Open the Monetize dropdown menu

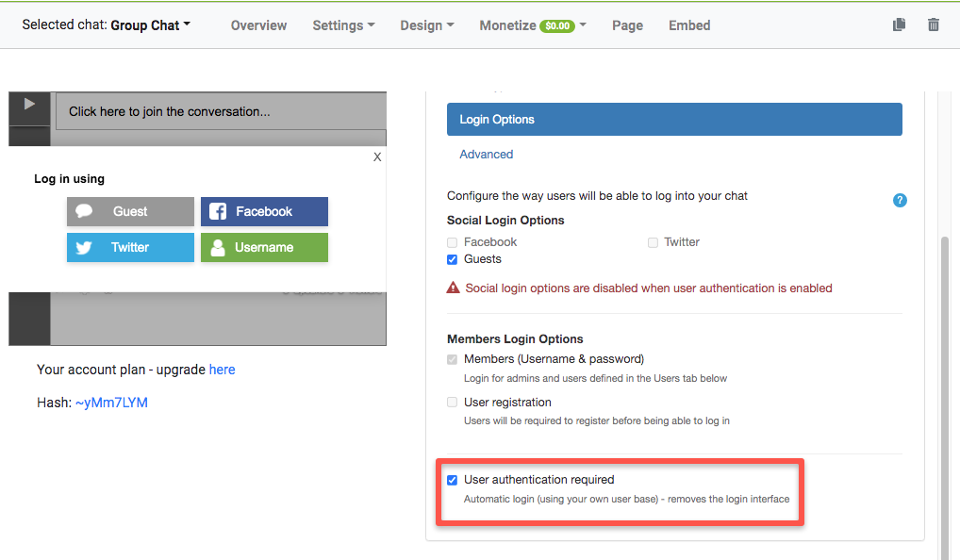(x=532, y=25)
